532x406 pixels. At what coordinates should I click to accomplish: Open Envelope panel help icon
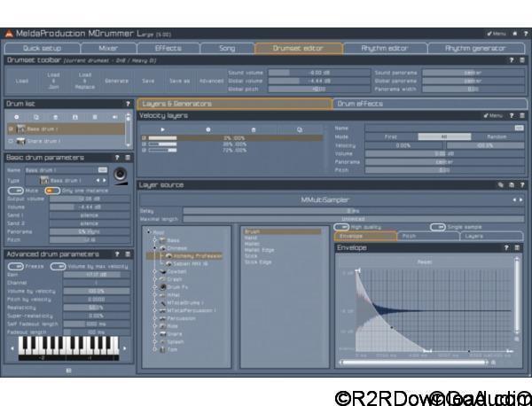(506, 247)
